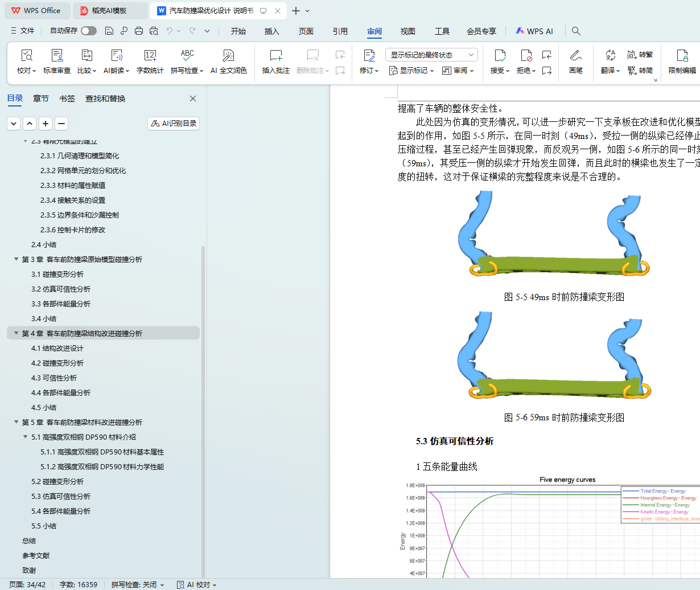
Task: Click the 限制编辑 restrict editing icon
Action: pos(682,56)
